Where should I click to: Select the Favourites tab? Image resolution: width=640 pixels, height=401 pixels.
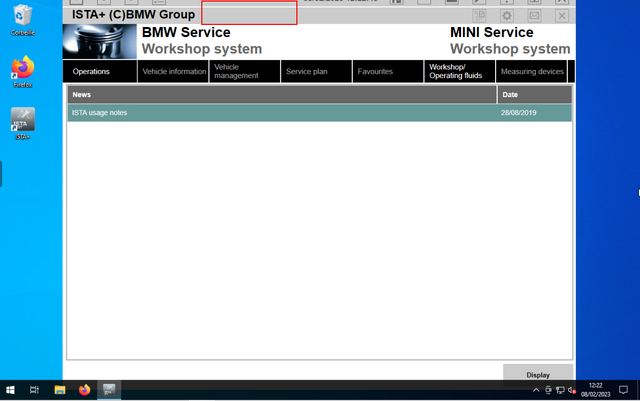(x=388, y=71)
